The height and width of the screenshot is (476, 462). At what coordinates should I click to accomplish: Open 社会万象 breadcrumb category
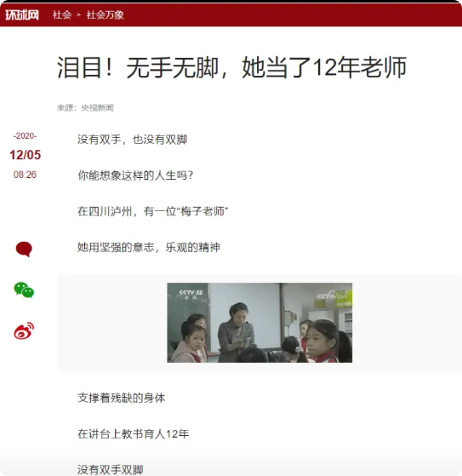point(105,14)
